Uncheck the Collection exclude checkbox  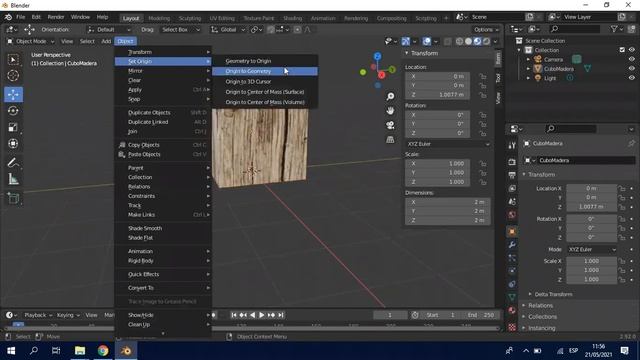coord(622,50)
